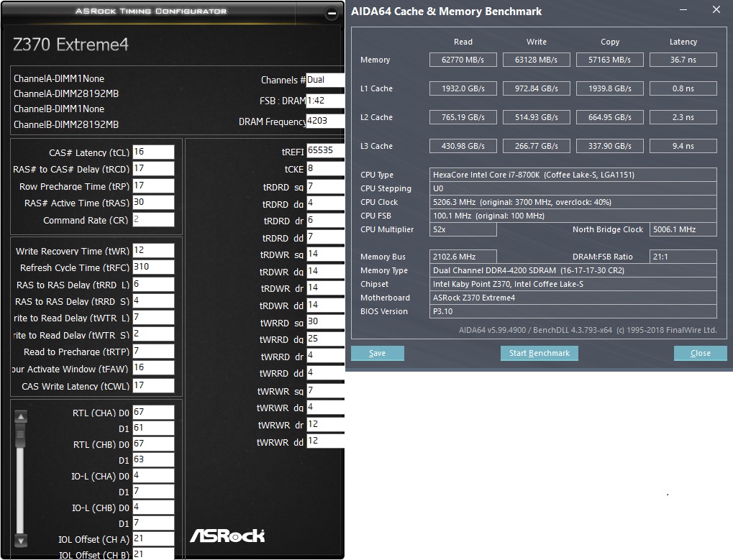The height and width of the screenshot is (560, 733).
Task: Click the DRAM:FSB Ratio value 21:1
Action: [683, 257]
